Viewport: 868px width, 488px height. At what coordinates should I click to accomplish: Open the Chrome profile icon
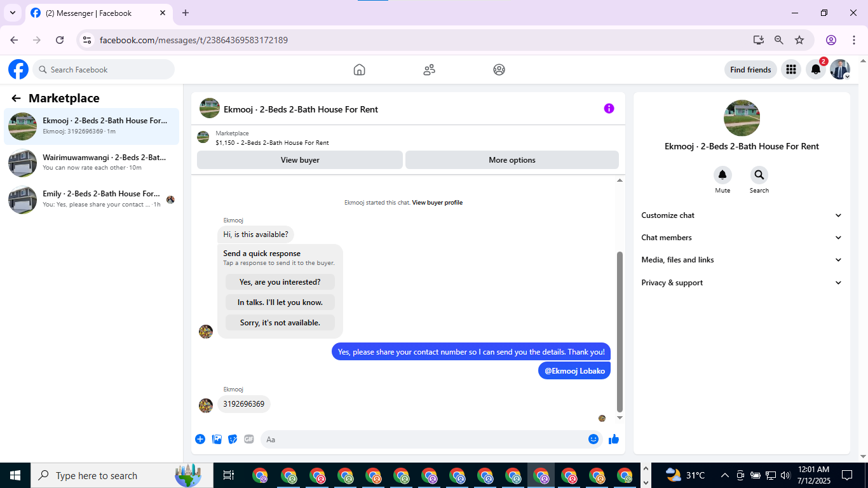click(x=831, y=40)
